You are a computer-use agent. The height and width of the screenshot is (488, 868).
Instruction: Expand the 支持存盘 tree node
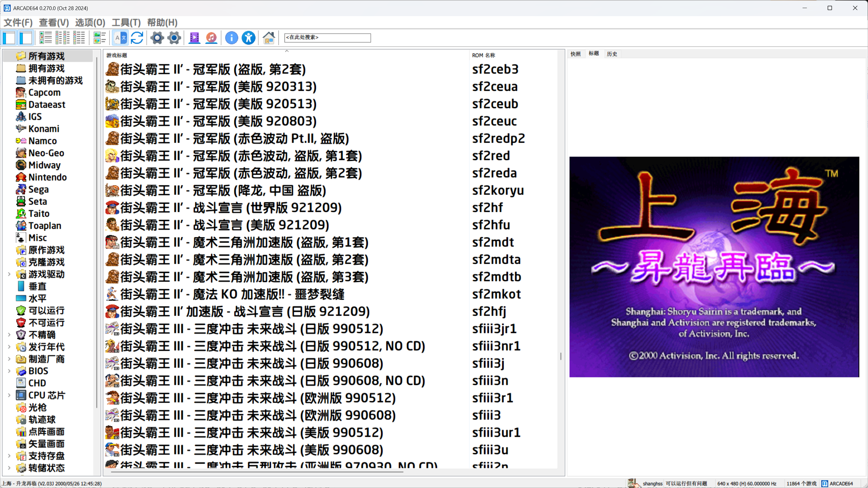coord(9,456)
